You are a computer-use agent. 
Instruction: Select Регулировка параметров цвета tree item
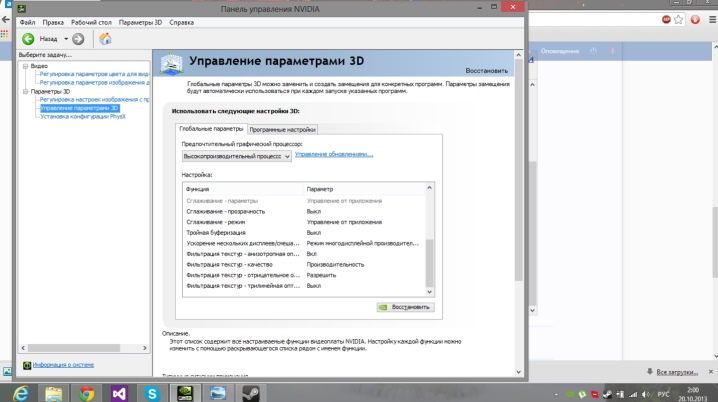[94, 74]
